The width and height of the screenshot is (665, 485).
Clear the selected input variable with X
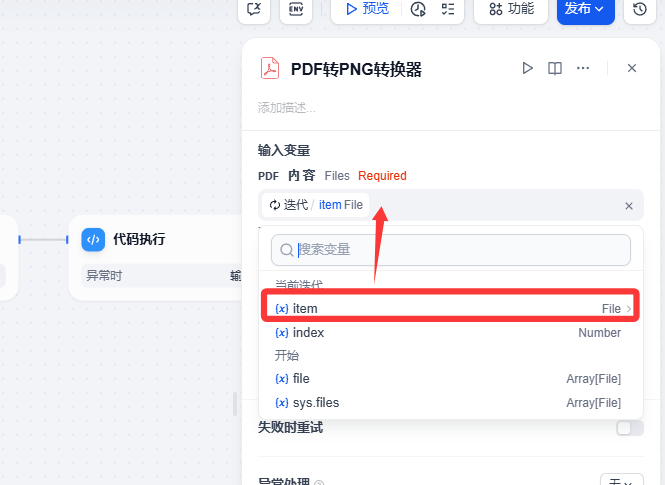coord(629,206)
